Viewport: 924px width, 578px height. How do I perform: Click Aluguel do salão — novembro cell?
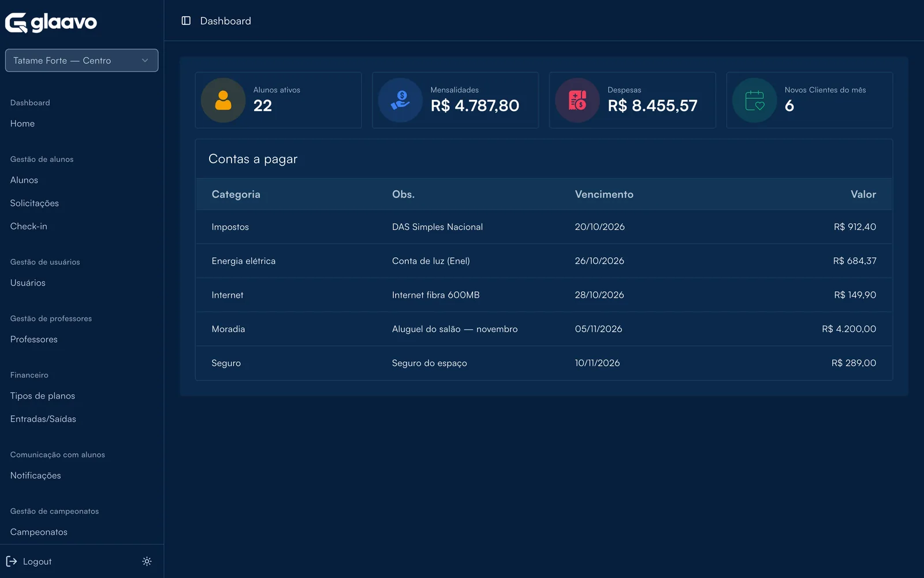(x=455, y=329)
